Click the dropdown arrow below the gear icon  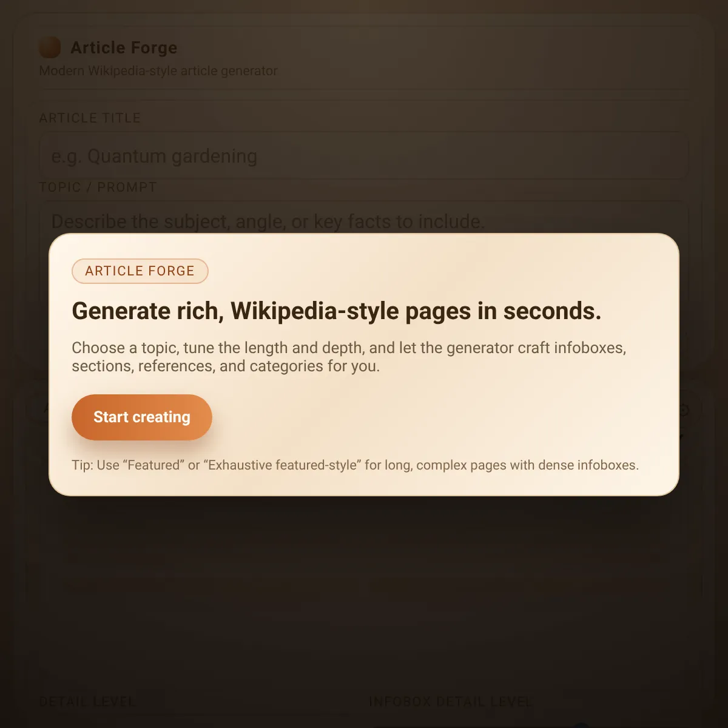[x=682, y=436]
